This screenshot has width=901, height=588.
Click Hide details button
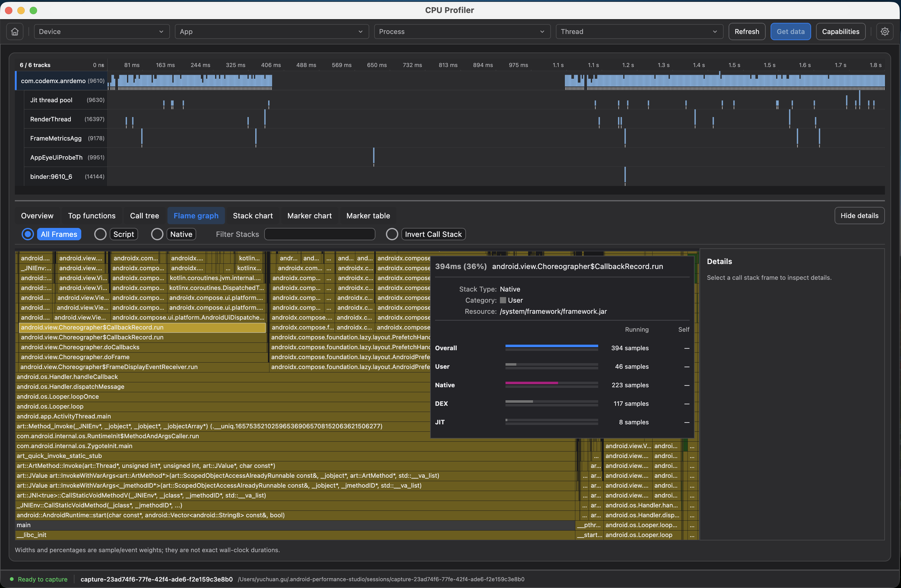tap(859, 216)
